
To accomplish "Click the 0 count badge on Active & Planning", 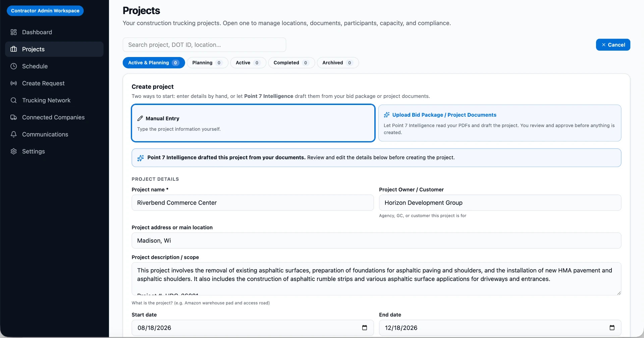I will [x=175, y=63].
